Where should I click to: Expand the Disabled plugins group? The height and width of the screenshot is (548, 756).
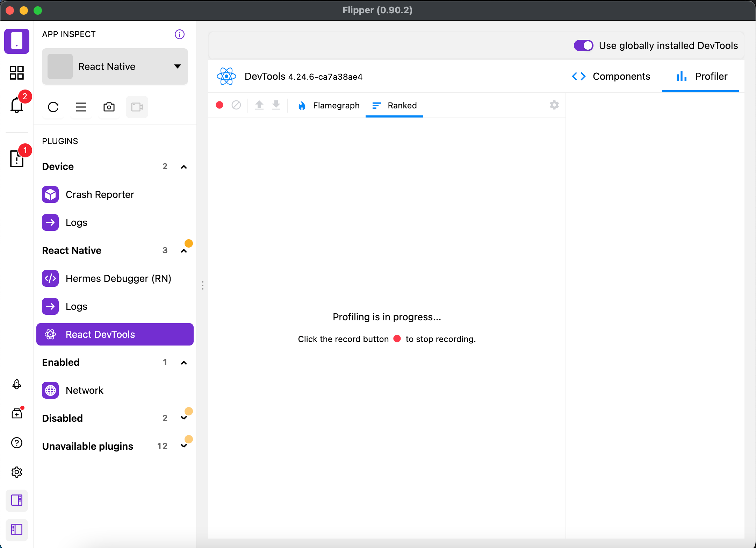[183, 418]
